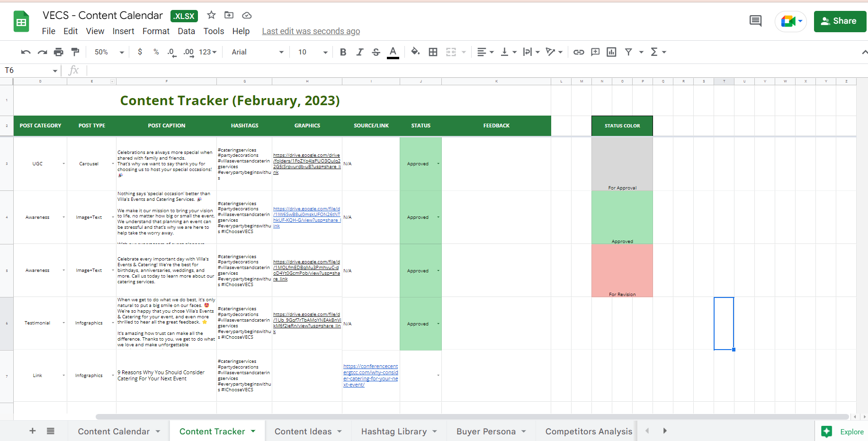Viewport: 868px width, 441px height.
Task: Increase decimal places
Action: tap(188, 52)
